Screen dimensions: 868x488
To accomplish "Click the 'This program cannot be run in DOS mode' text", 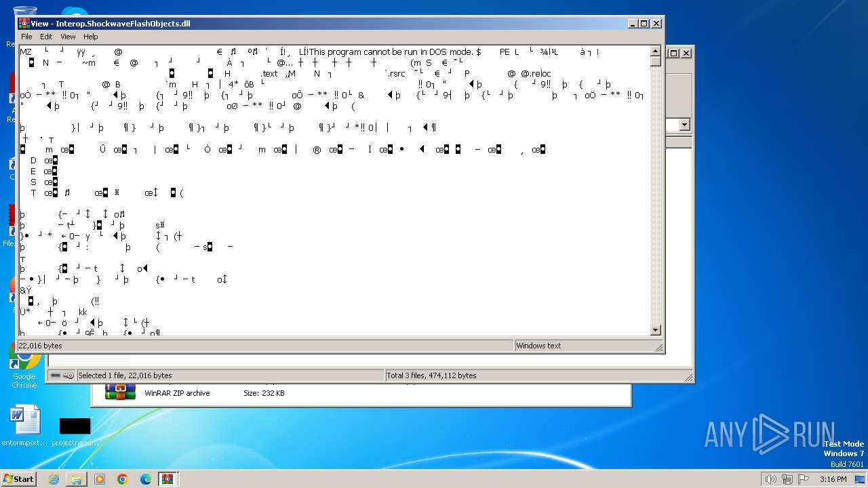I will (391, 52).
